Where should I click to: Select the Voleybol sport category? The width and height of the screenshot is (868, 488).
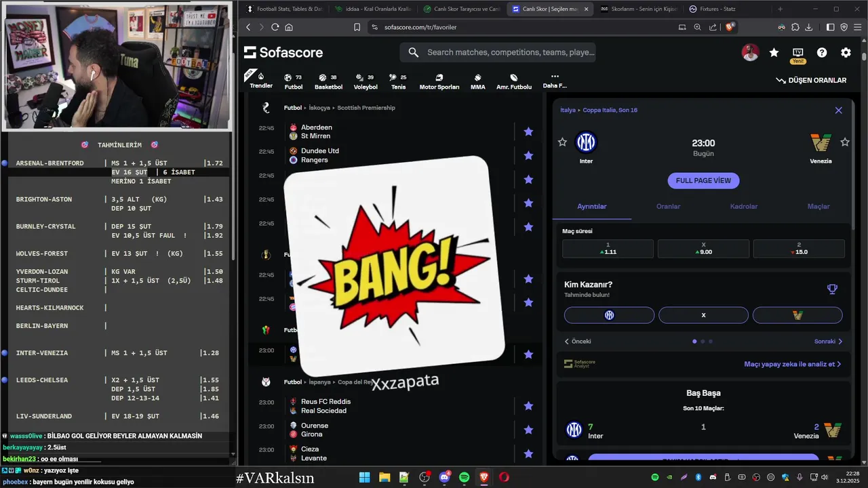[x=366, y=81]
